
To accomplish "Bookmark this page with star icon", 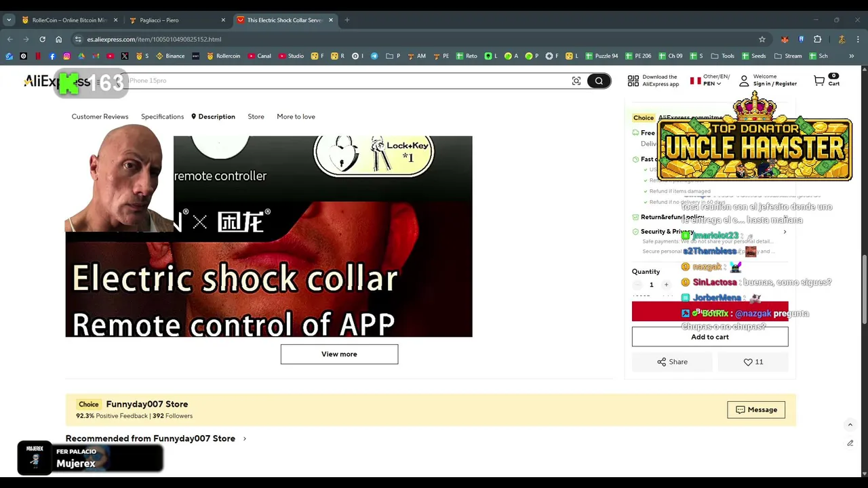I will click(x=762, y=39).
